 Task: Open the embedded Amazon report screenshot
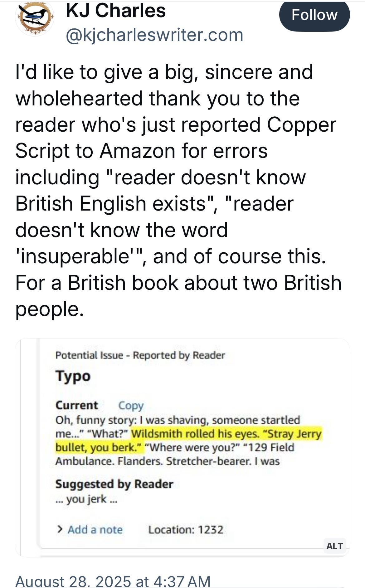(x=182, y=448)
